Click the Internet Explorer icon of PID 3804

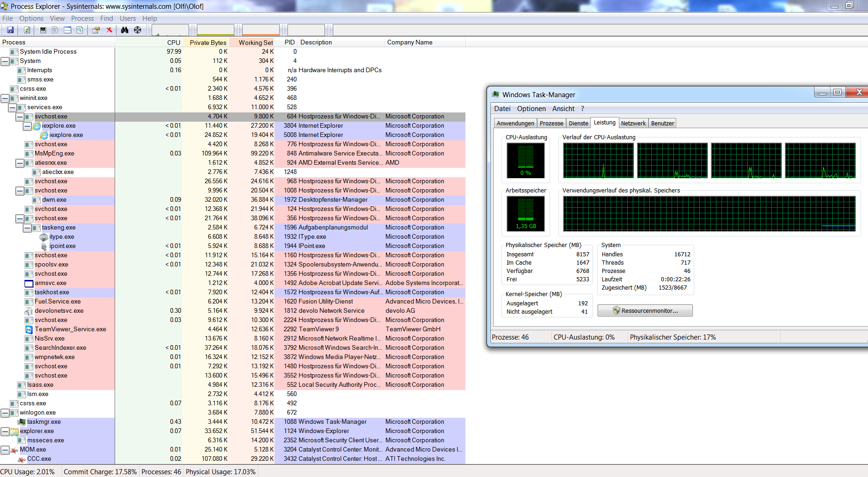pos(37,126)
